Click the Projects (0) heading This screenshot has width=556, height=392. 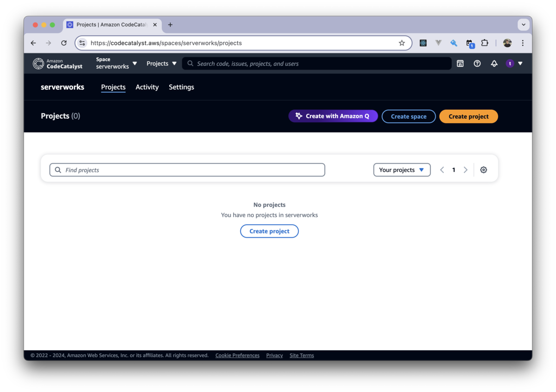point(60,116)
